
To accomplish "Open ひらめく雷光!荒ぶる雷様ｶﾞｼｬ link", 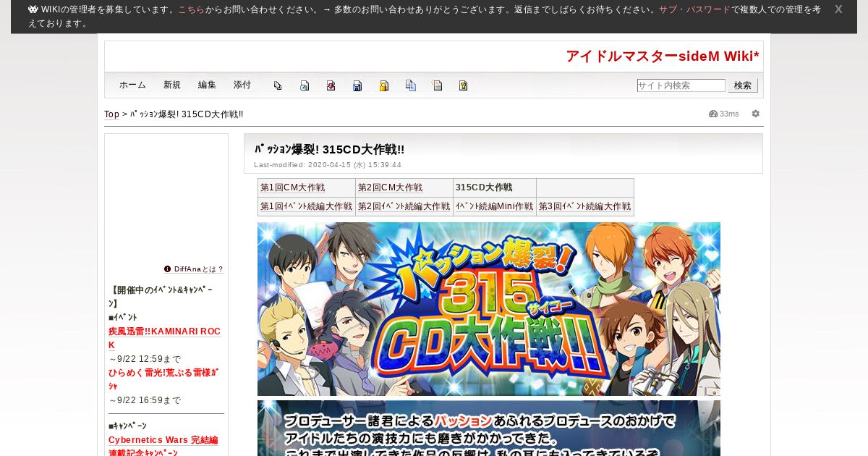I will click(x=163, y=379).
